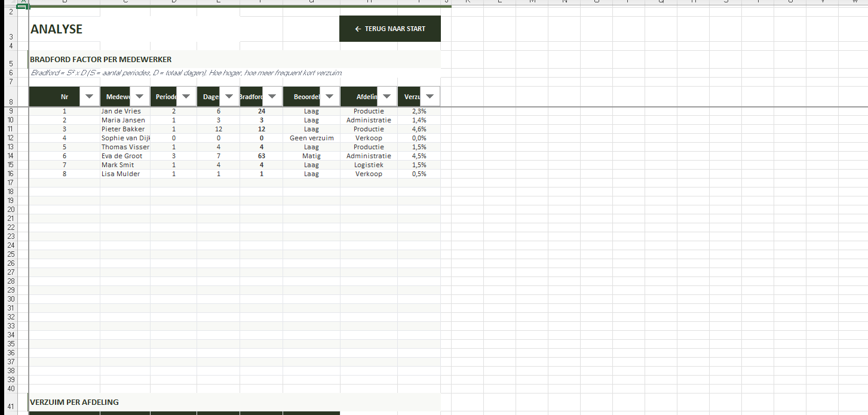
Task: Select the ANALYSE title cell
Action: 57,29
